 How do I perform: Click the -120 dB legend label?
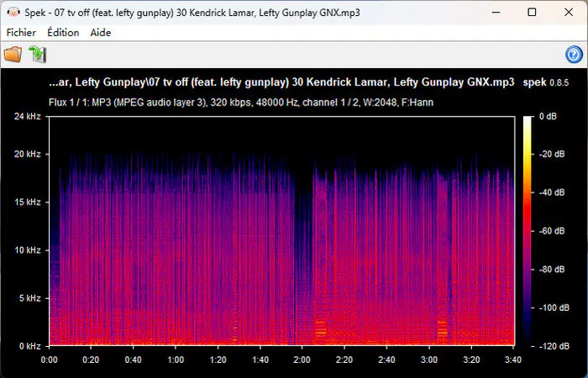point(554,346)
